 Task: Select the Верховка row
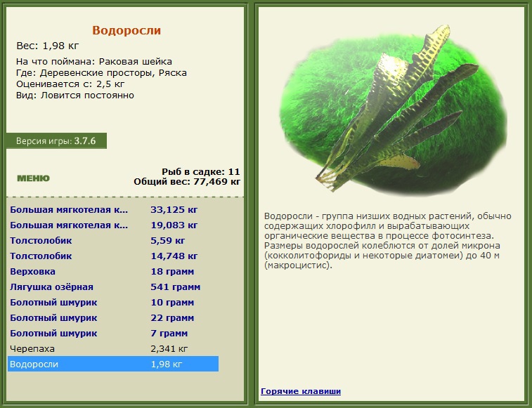click(113, 272)
